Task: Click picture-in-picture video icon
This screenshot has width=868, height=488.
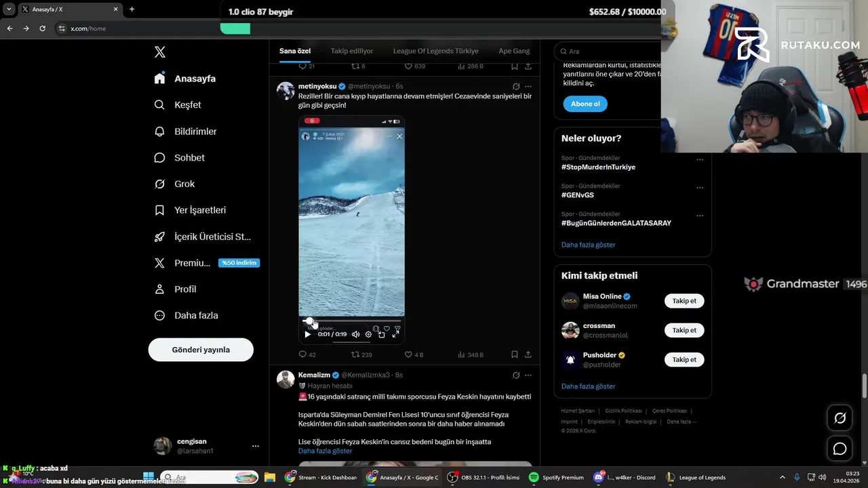Action: point(382,334)
